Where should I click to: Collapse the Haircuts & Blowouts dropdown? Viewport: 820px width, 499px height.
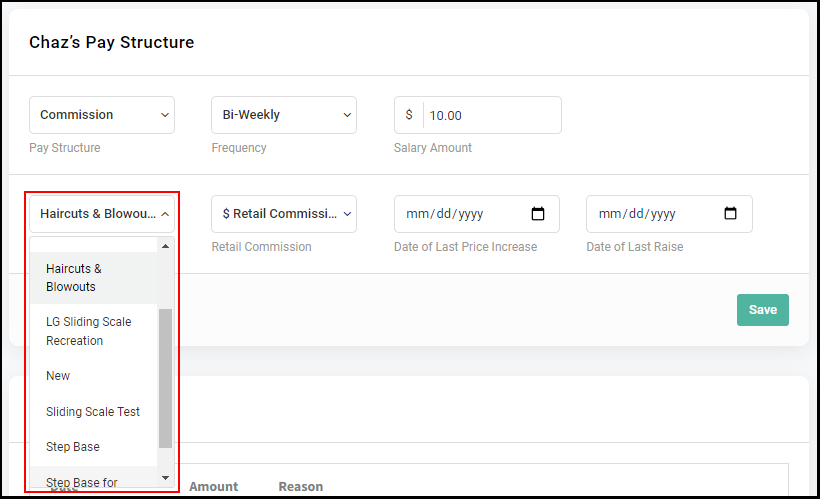(102, 214)
